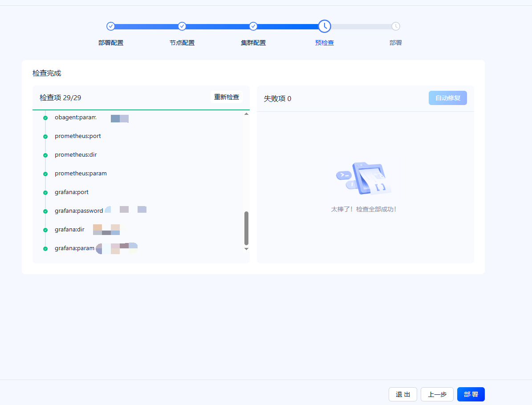Start deployment with blue 部署 button
Image resolution: width=532 pixels, height=405 pixels.
coord(471,394)
